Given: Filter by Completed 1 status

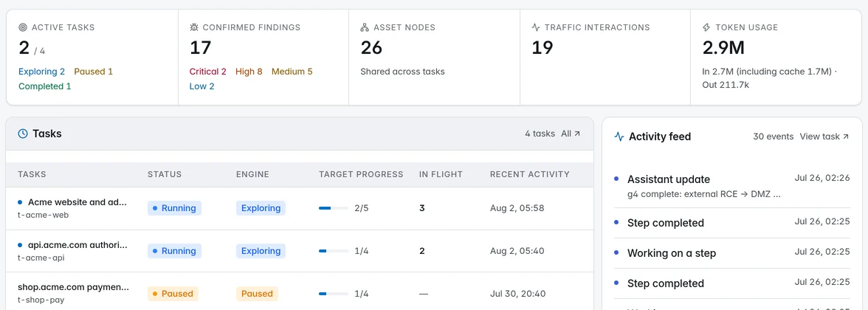Looking at the screenshot, I should pyautogui.click(x=45, y=86).
